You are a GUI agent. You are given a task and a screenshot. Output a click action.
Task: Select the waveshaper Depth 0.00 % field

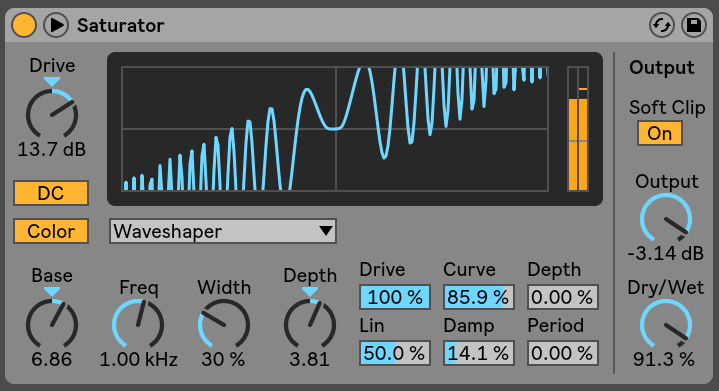[x=563, y=297]
